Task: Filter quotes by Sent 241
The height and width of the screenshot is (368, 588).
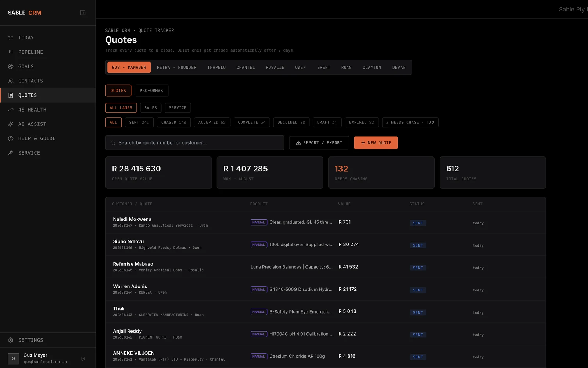Action: (x=139, y=123)
